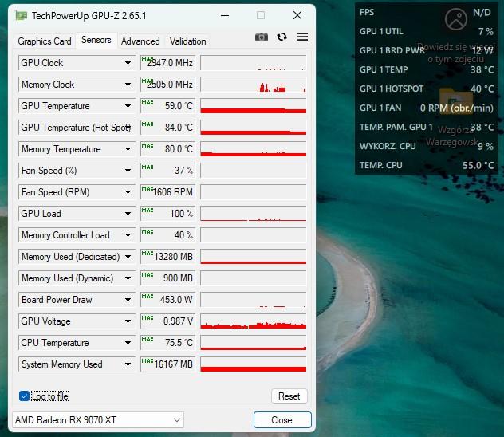Screen dimensions: 504x437
Task: Open the AMD Radeon RX 9070 XT selector
Action: click(98, 419)
